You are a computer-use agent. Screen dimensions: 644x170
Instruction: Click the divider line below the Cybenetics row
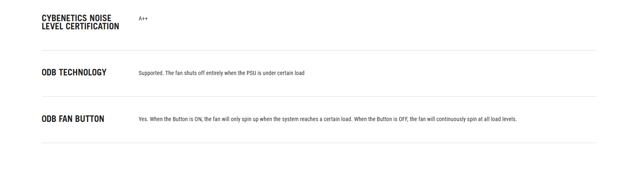[319, 51]
